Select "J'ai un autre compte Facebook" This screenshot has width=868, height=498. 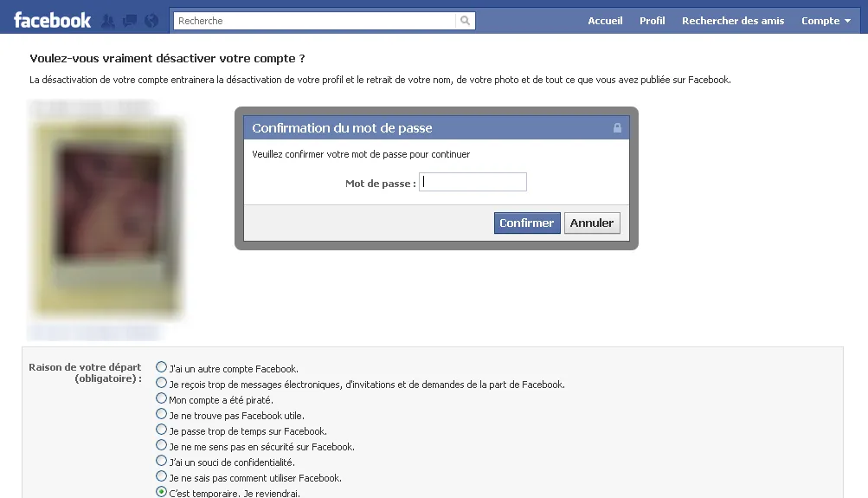161,366
